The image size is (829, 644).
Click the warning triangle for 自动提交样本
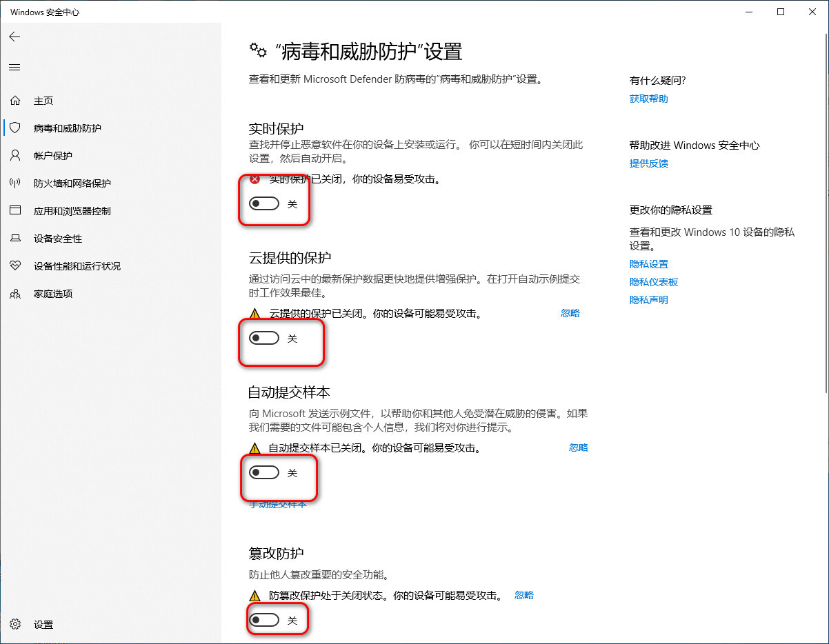pyautogui.click(x=255, y=448)
